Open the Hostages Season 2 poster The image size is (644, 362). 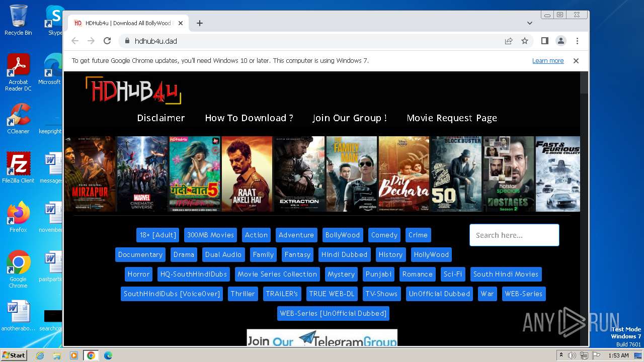(x=509, y=174)
